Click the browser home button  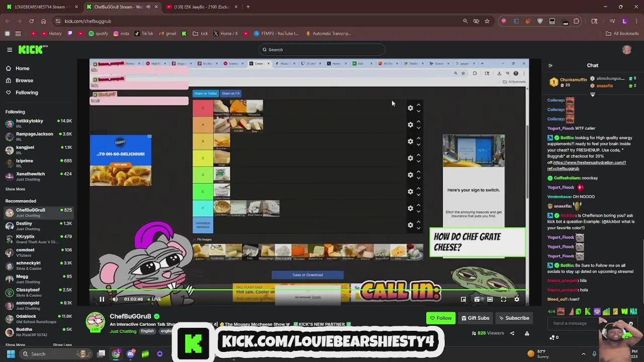point(43,21)
